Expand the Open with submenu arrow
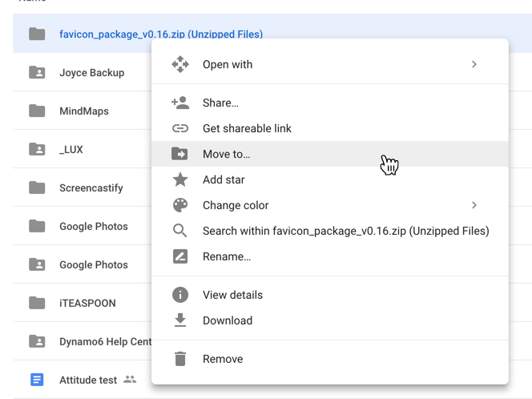The width and height of the screenshot is (532, 399). click(474, 64)
